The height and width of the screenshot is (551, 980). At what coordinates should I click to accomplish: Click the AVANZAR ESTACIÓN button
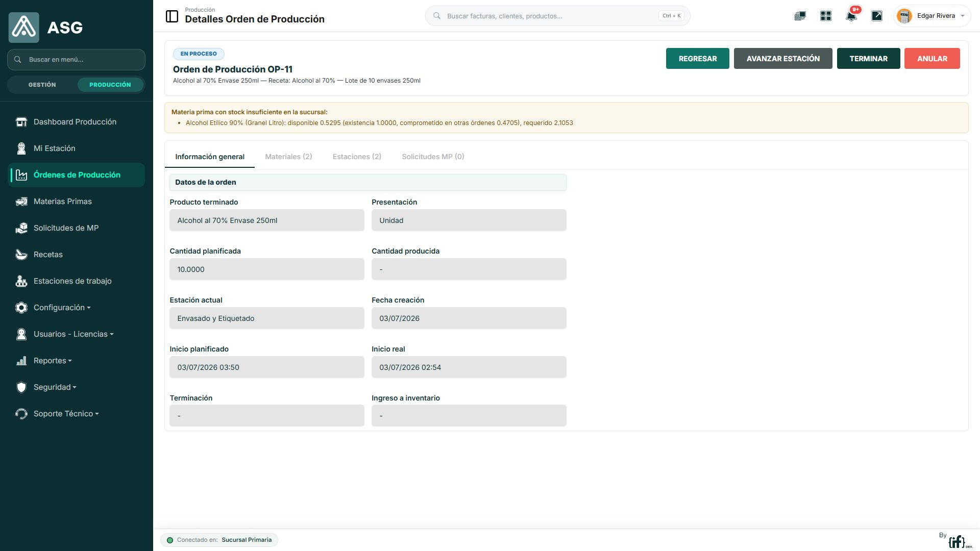(x=783, y=59)
